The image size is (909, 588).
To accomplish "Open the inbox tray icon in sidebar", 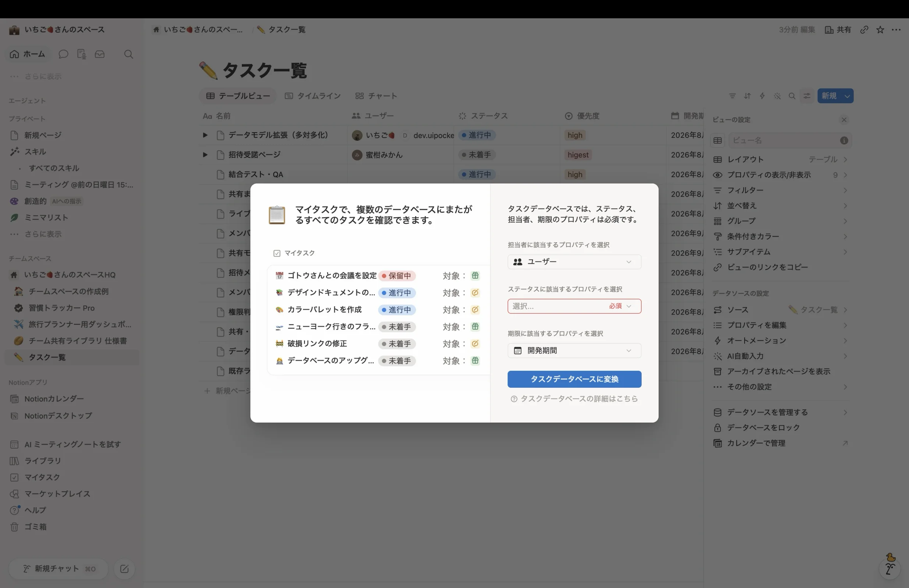I will tap(100, 54).
